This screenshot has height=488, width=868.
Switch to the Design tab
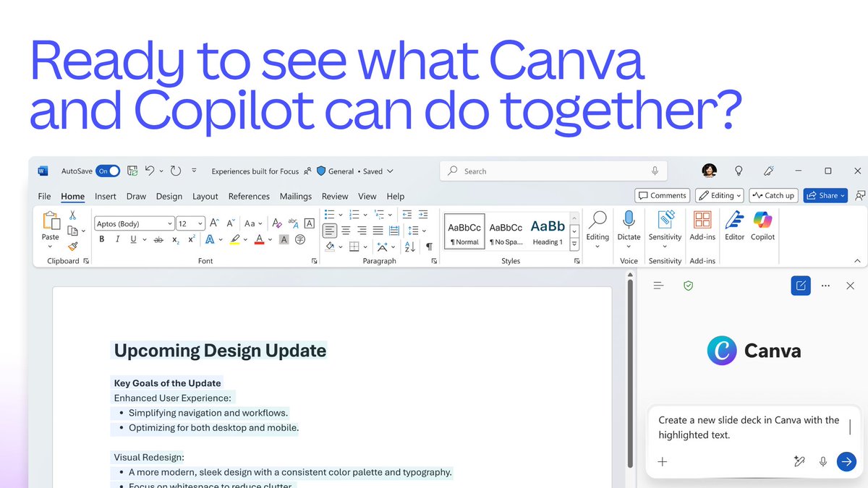169,196
